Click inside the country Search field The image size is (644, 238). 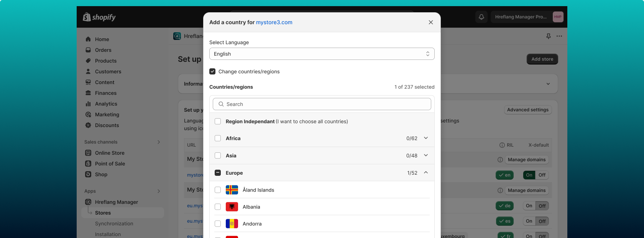[x=322, y=104]
